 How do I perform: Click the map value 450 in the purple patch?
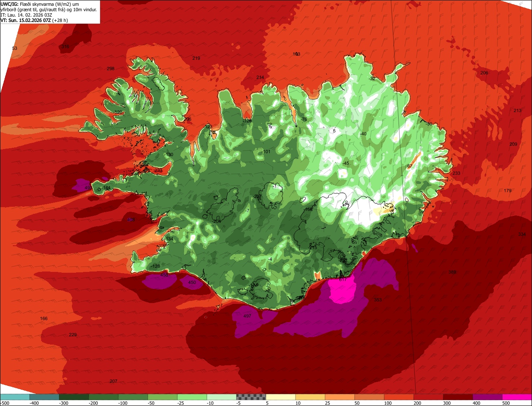tap(192, 282)
